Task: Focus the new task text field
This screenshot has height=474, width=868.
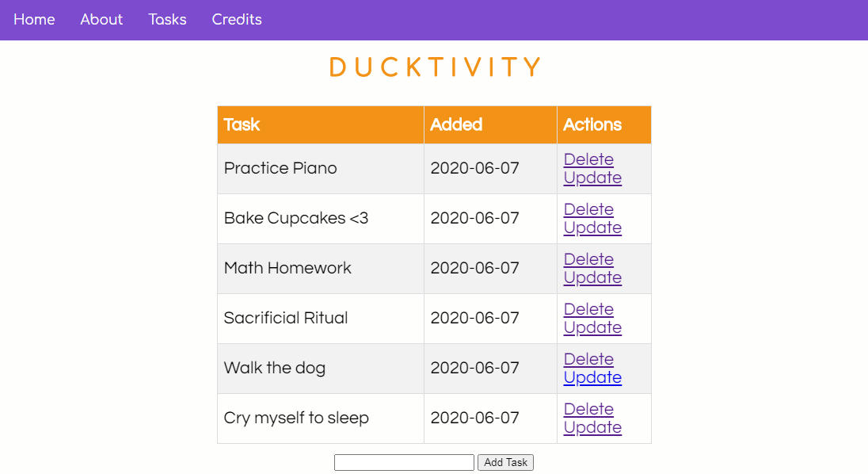Action: tap(404, 462)
